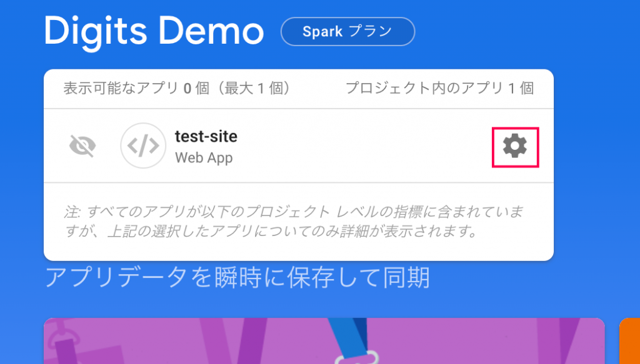Click the Web App type label
The height and width of the screenshot is (364, 640).
click(x=204, y=157)
